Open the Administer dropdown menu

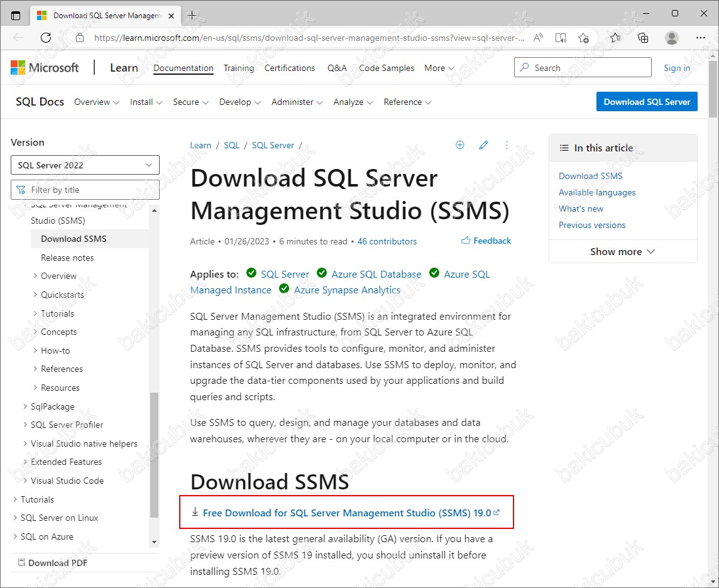297,102
